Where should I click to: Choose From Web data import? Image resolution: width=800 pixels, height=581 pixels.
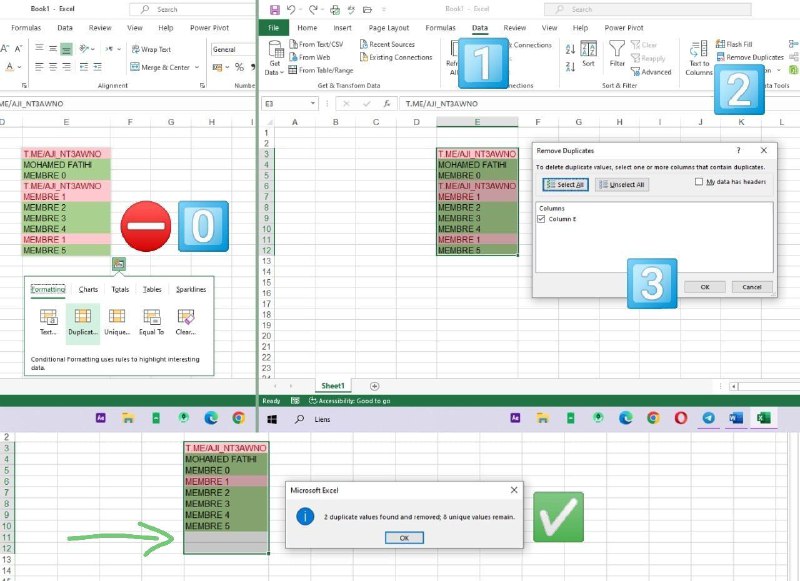tap(310, 57)
